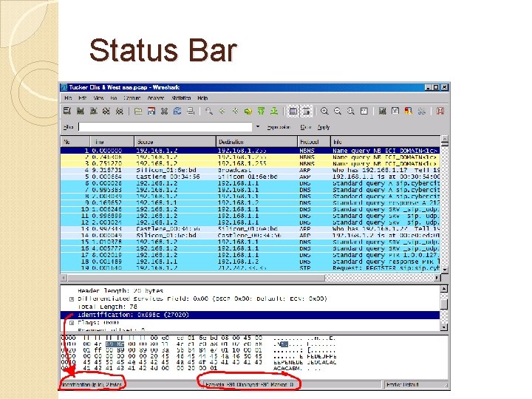Reset zoom to normal size icon

[350, 111]
